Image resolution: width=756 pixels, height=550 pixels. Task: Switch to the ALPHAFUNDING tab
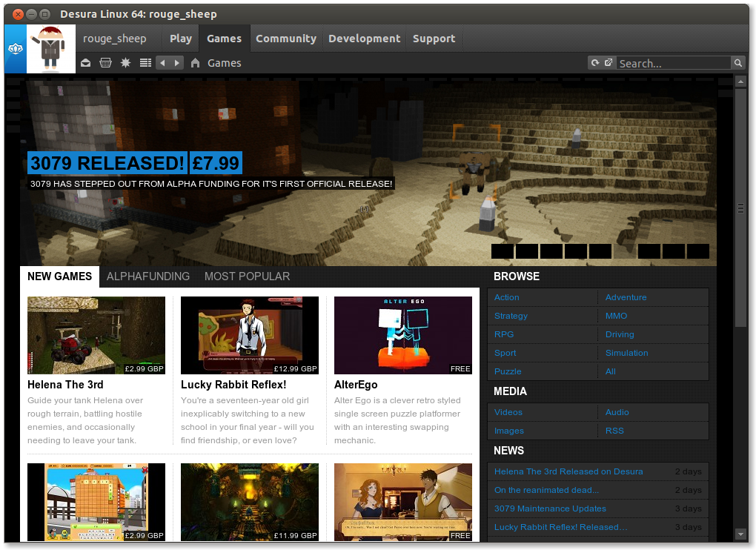pos(148,276)
